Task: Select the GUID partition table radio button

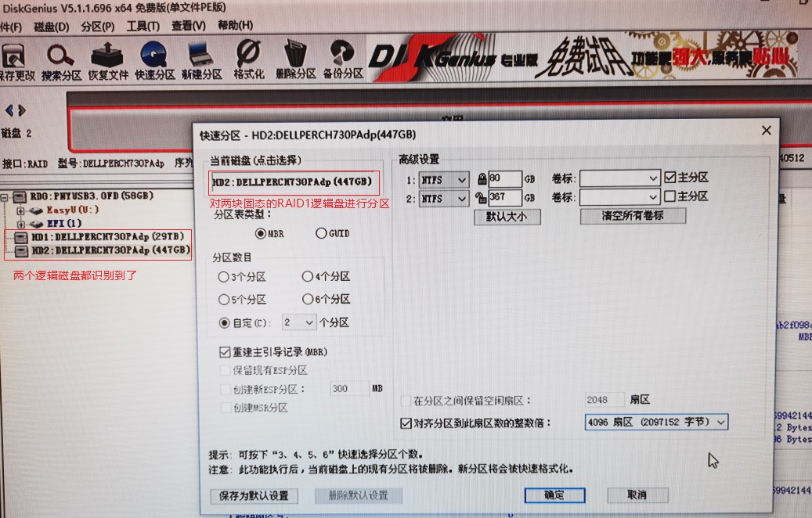Action: click(x=320, y=233)
